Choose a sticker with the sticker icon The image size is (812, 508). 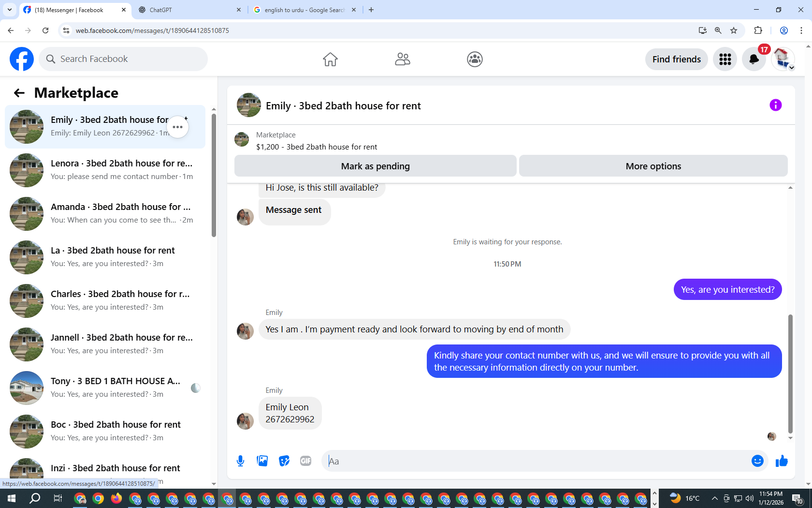[284, 461]
